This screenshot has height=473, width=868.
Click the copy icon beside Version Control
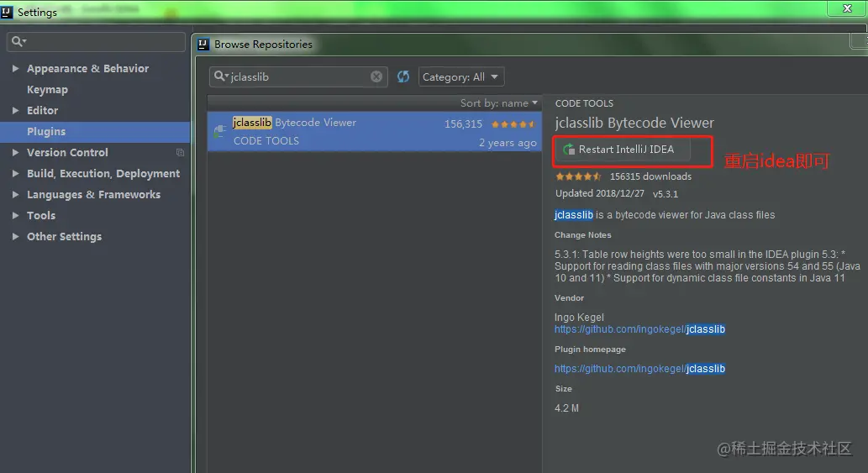pos(180,152)
